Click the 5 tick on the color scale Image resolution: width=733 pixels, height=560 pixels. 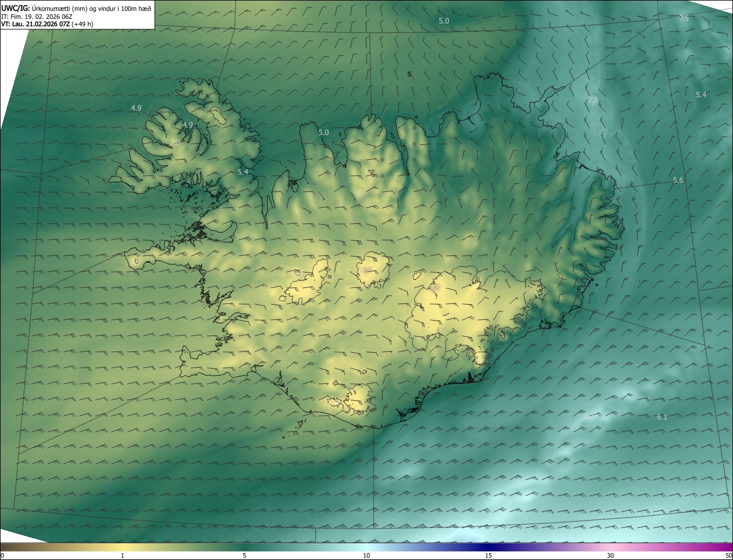click(x=245, y=556)
